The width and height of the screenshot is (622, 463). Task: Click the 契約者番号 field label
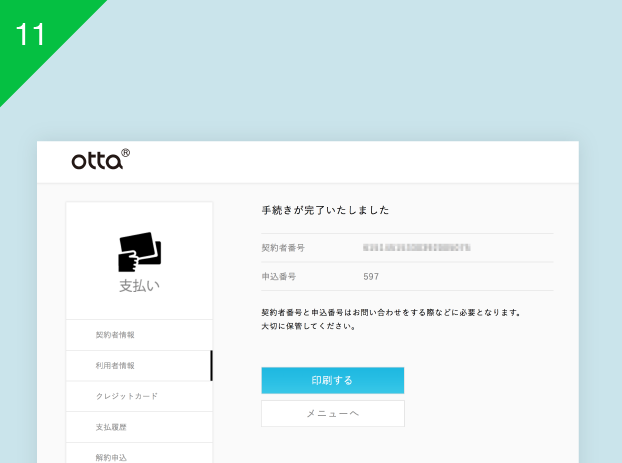(283, 246)
